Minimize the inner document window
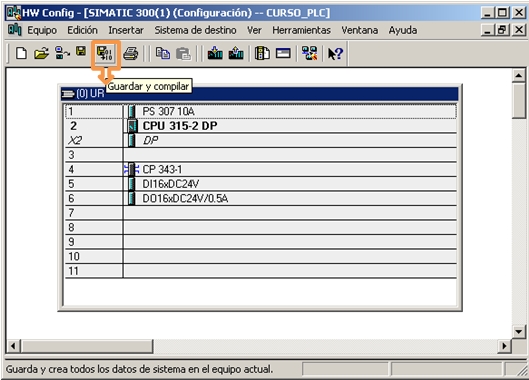Viewport: 529px width, 380px height. pos(488,30)
